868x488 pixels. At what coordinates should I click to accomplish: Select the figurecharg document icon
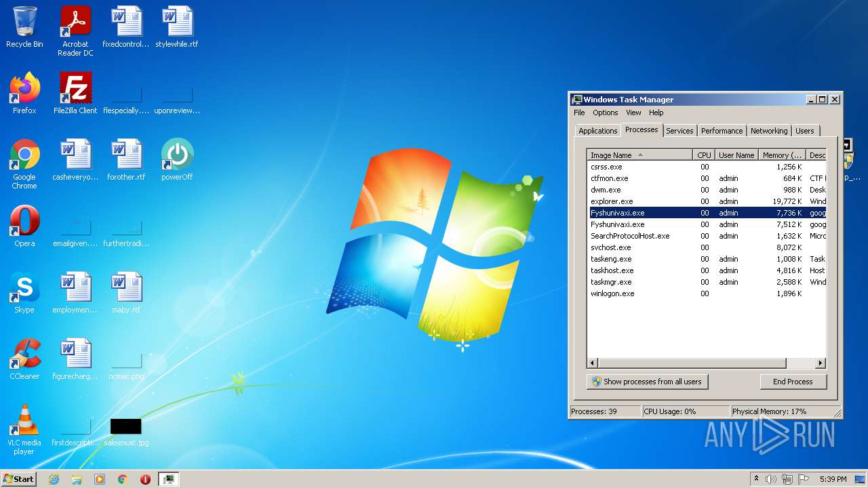tap(75, 359)
